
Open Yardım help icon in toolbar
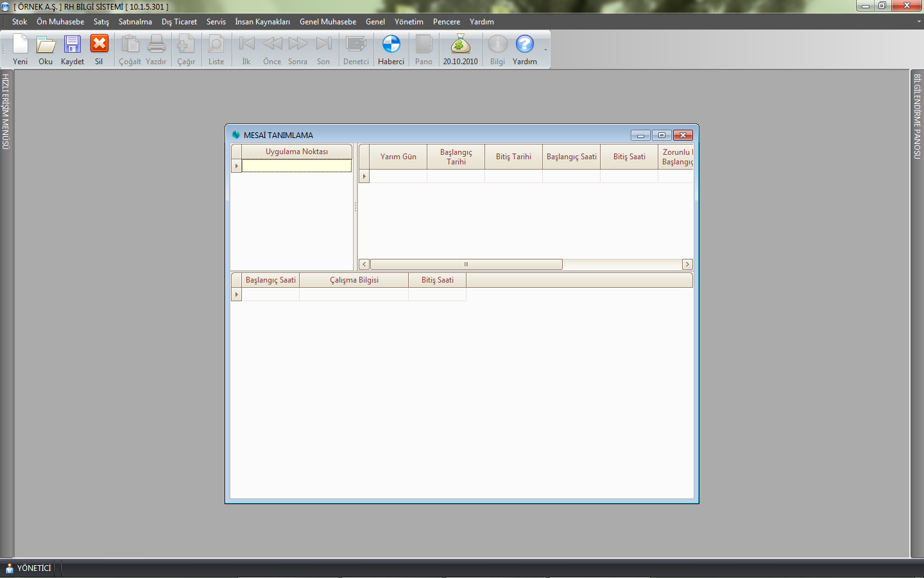(524, 45)
